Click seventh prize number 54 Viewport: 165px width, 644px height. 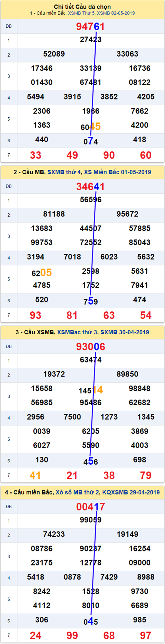coord(146,315)
